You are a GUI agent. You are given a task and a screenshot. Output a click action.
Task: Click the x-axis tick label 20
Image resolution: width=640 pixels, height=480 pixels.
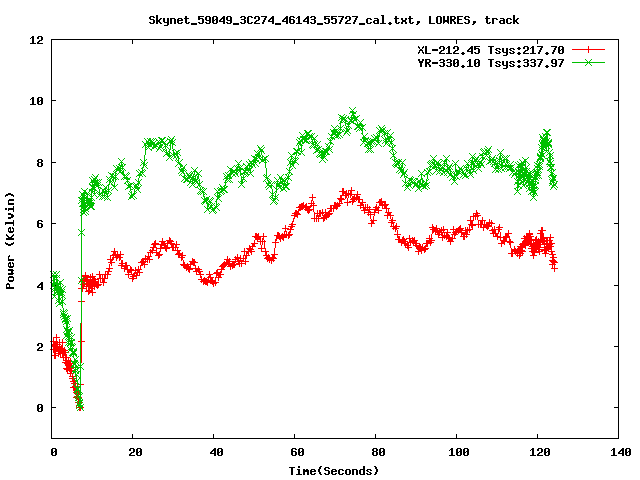[x=135, y=452]
